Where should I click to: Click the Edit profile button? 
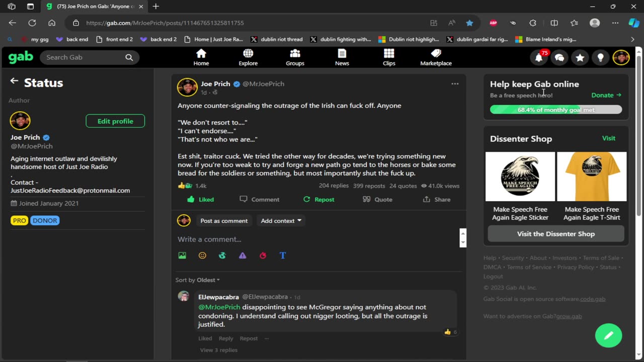click(115, 121)
